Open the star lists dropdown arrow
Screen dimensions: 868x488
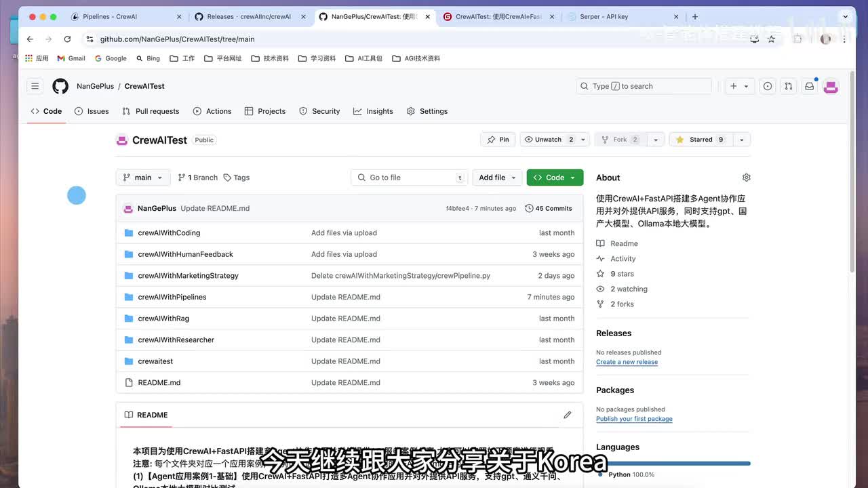(x=741, y=140)
